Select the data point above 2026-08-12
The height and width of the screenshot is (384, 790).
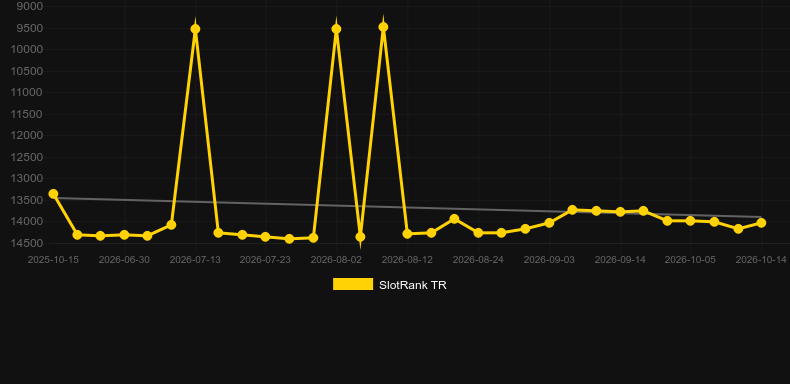point(407,234)
